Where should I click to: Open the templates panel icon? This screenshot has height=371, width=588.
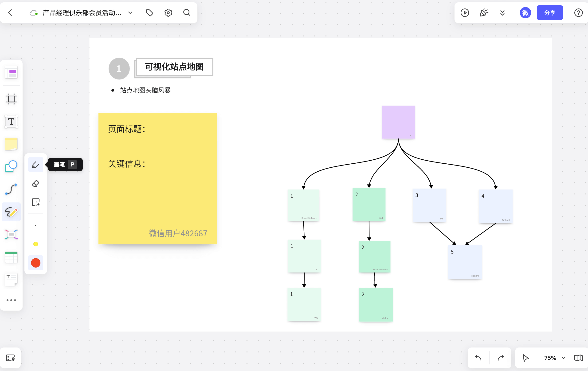(11, 73)
